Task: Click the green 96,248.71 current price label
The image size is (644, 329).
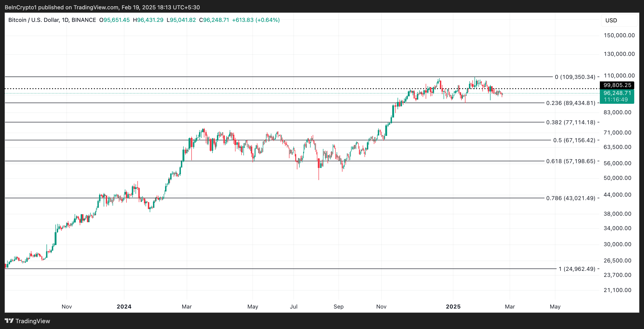Action: click(617, 93)
